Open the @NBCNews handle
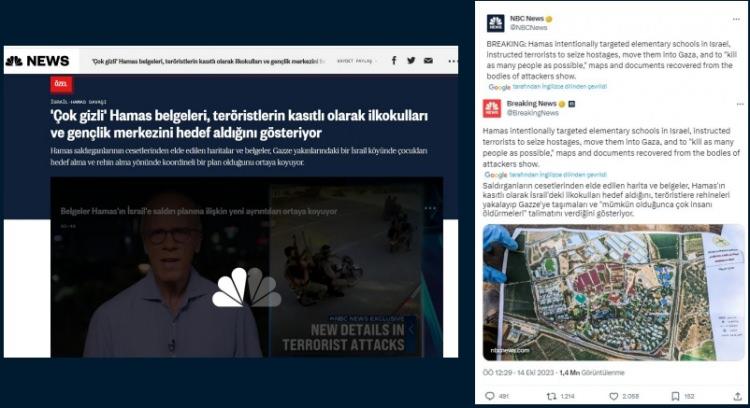750x408 pixels. point(529,28)
